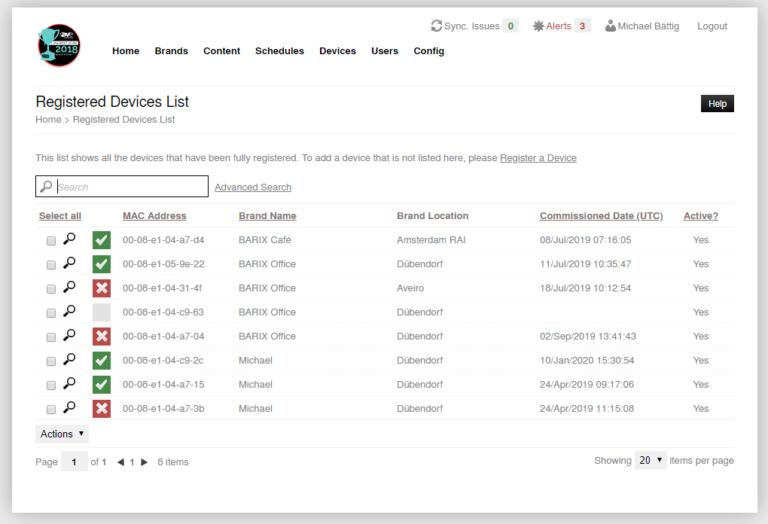
Task: Open details magnifier for device 00-08-e1-04-c9-63
Action: [x=69, y=311]
